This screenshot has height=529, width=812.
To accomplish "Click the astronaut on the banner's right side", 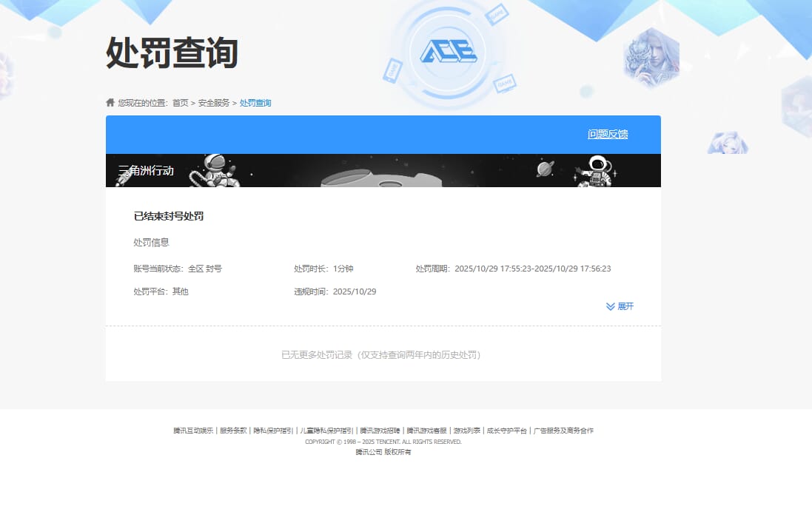I will click(x=596, y=171).
